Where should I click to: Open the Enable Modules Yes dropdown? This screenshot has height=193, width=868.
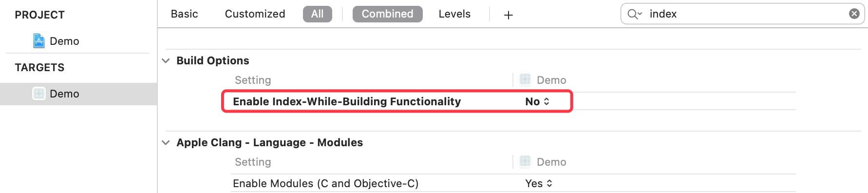coord(539,183)
